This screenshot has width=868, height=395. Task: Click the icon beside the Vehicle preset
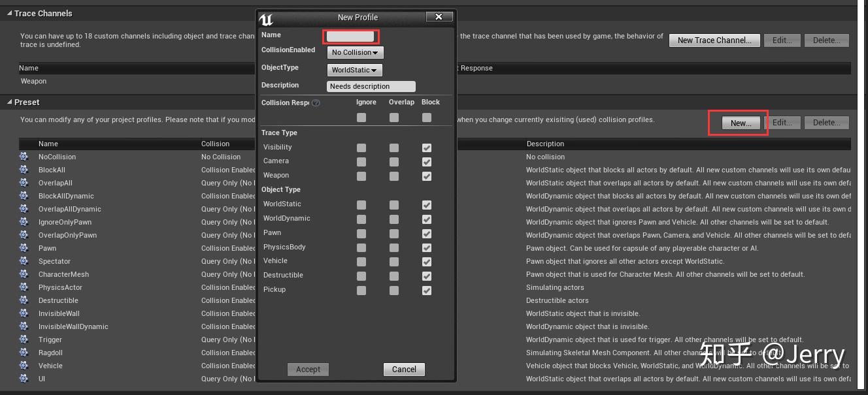click(x=24, y=366)
